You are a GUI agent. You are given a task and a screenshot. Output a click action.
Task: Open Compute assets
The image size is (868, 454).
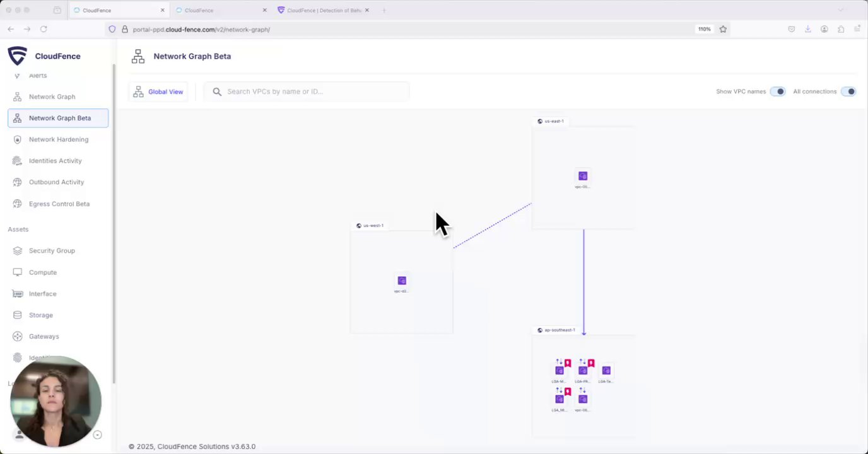click(58, 272)
